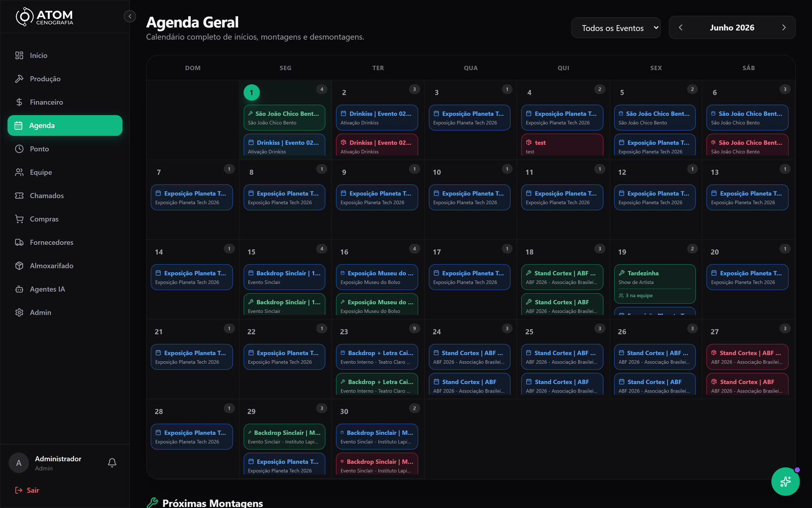Open Tardezinha event on June 19
The width and height of the screenshot is (812, 508).
coord(655,283)
